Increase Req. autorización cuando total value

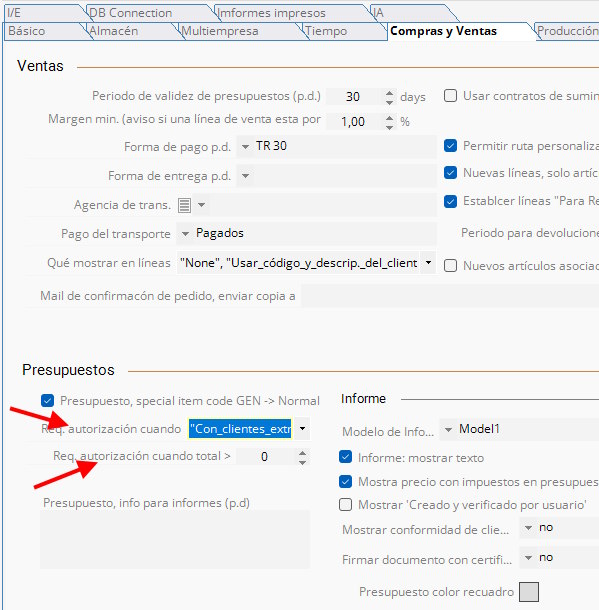[x=302, y=453]
